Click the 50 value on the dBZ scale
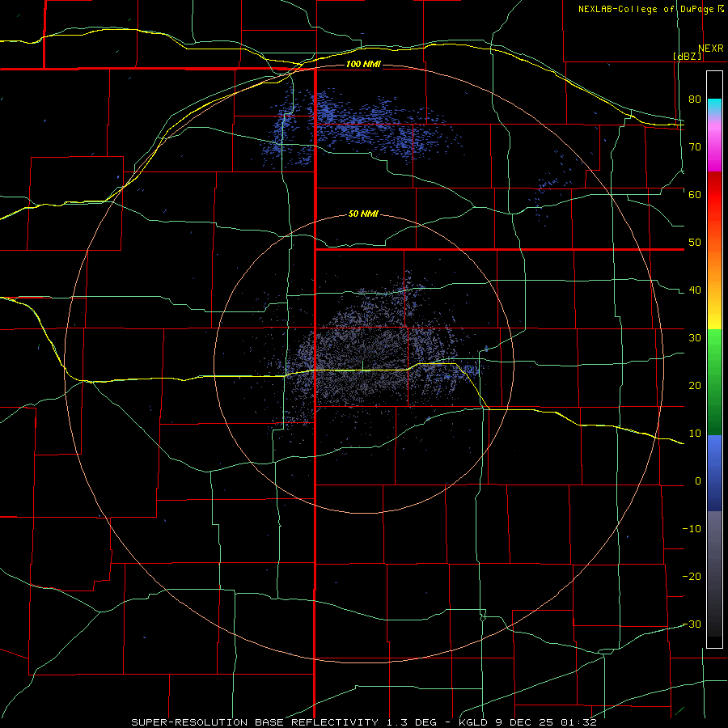728x728 pixels. point(695,243)
